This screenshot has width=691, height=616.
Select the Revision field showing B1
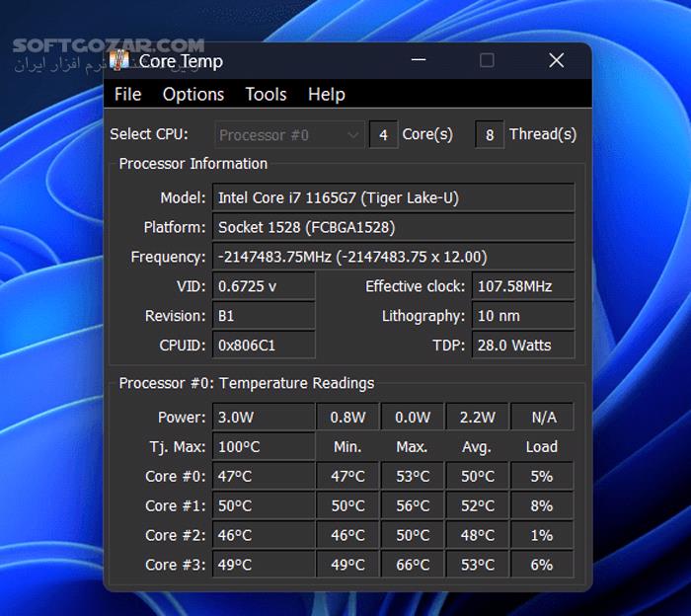(x=264, y=316)
